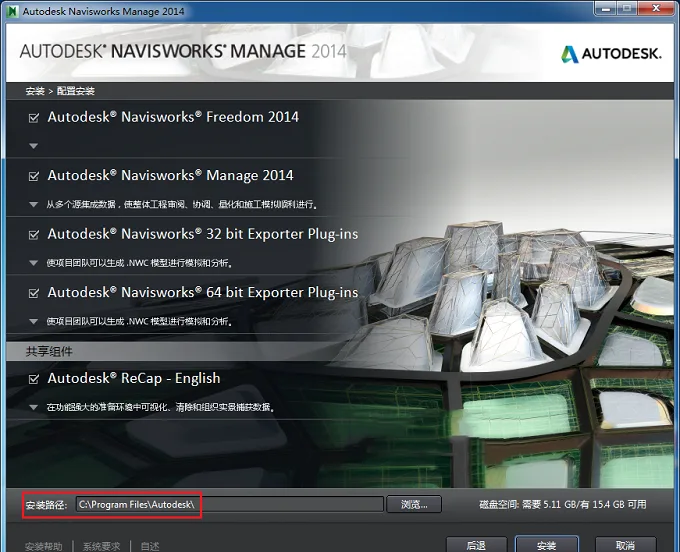Click the Autodesk Navisworks Manage 2014 title
The image size is (680, 552).
170,176
